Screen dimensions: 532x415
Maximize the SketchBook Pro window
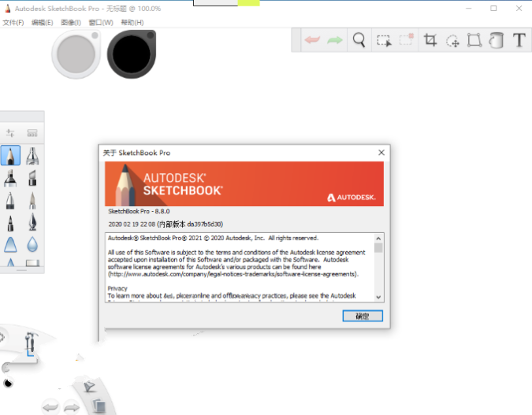493,9
